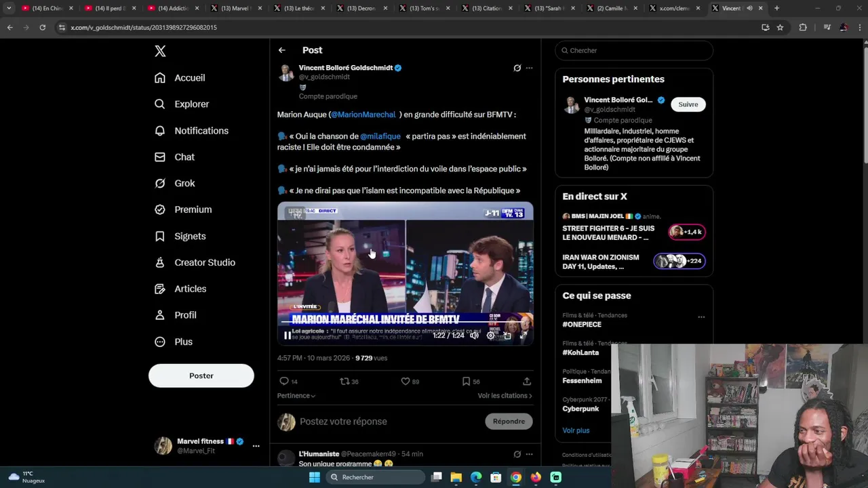868x488 pixels.
Task: Open picture-in-picture for the video
Action: [x=507, y=335]
